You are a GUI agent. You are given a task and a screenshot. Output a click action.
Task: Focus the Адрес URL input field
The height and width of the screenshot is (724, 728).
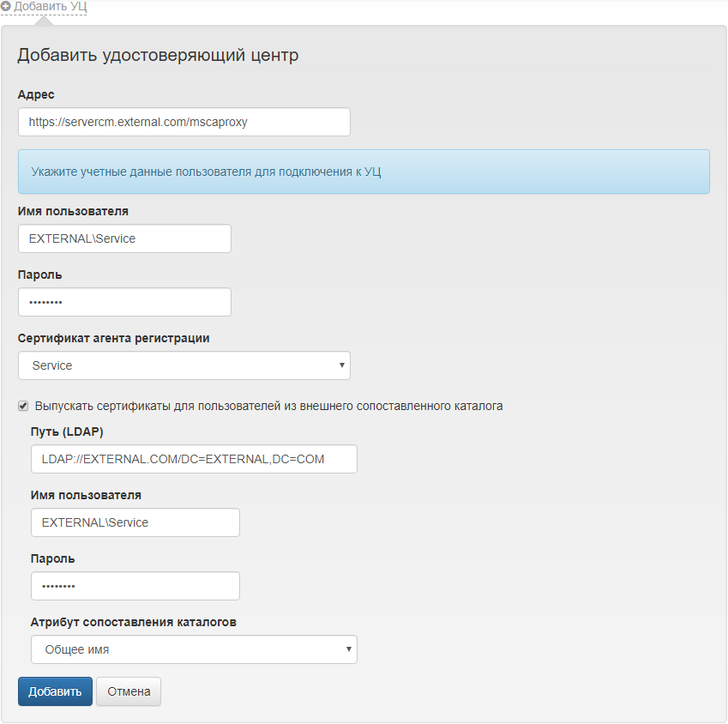184,122
